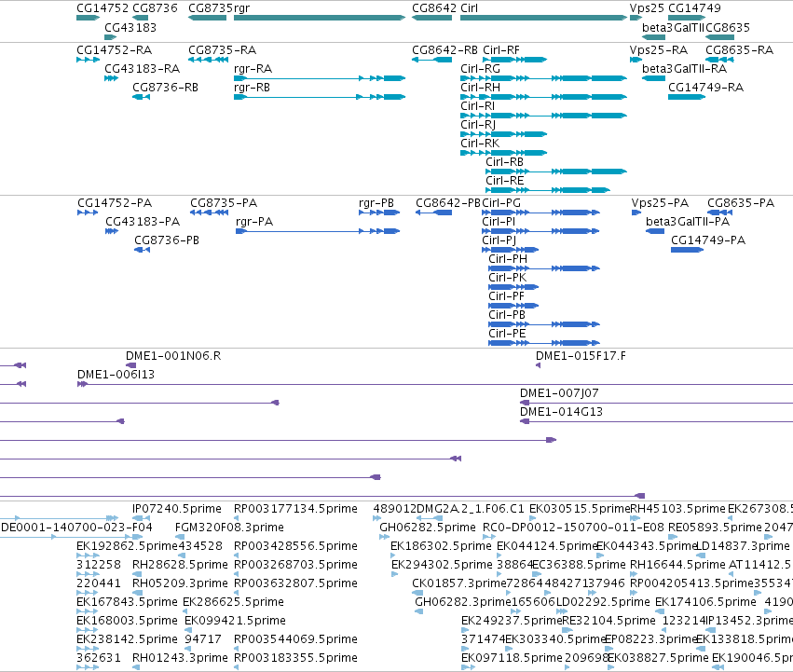Click the DME1-015F17.F clone label
This screenshot has height=672, width=793.
pos(581,356)
